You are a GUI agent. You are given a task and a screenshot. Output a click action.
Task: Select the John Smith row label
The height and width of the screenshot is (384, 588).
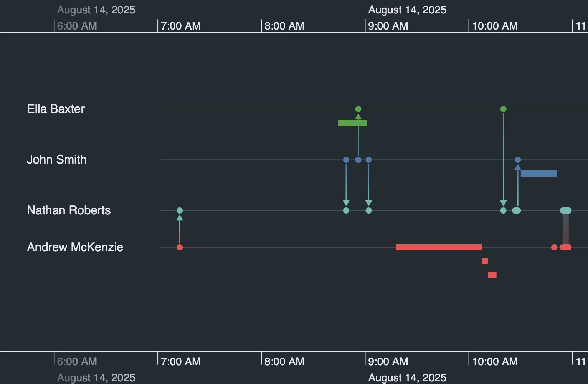click(x=56, y=159)
